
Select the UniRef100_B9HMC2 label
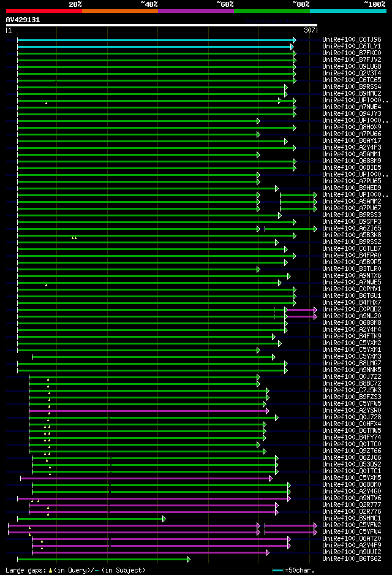tap(352, 93)
